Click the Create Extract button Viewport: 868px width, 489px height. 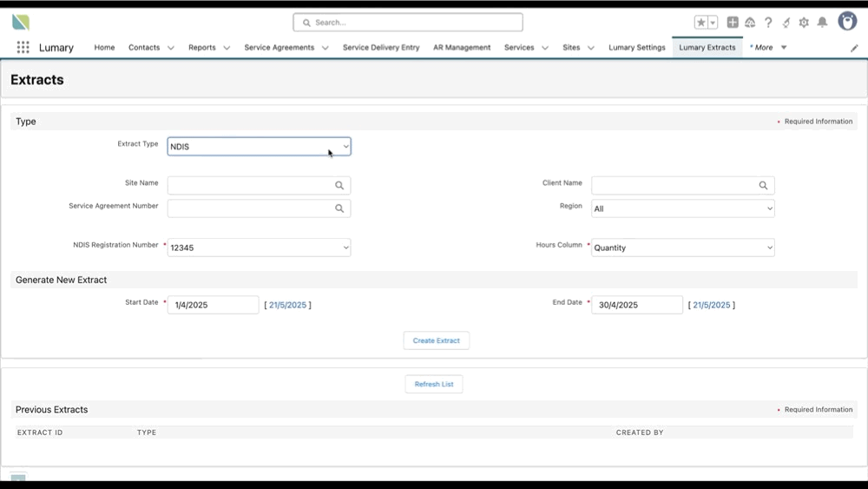[437, 340]
